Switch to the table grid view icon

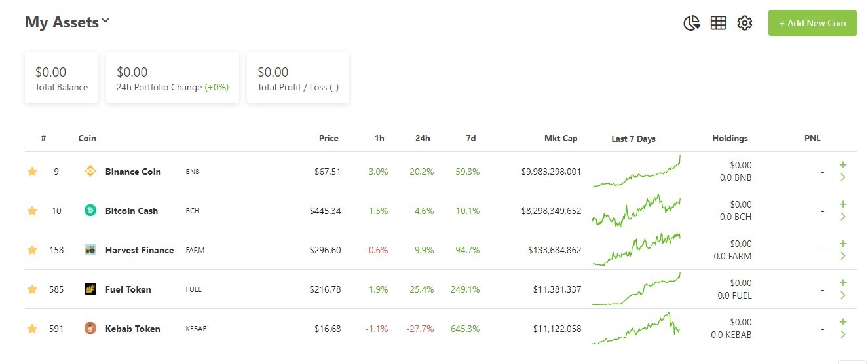coord(719,23)
